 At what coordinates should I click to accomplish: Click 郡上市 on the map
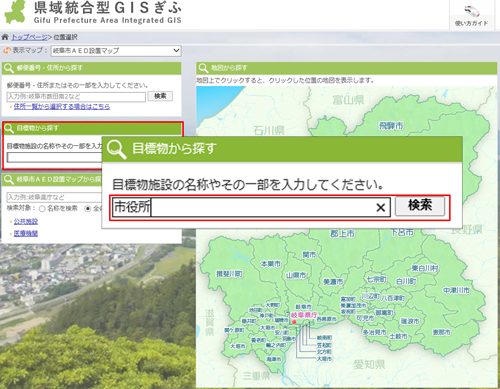(342, 233)
